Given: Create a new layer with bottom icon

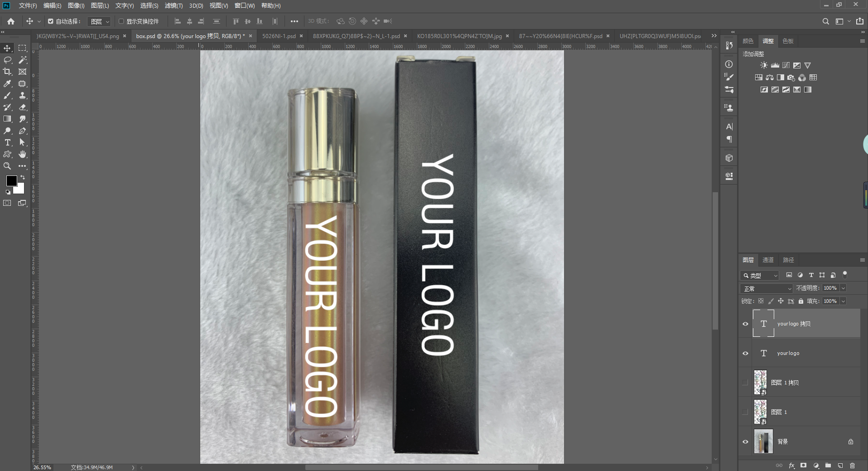Looking at the screenshot, I should point(840,466).
